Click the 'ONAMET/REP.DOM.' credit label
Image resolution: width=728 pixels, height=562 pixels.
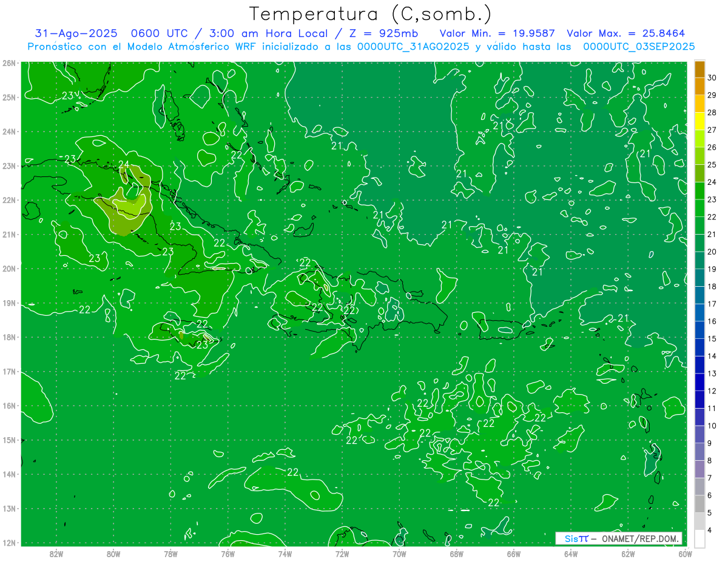[639, 538]
